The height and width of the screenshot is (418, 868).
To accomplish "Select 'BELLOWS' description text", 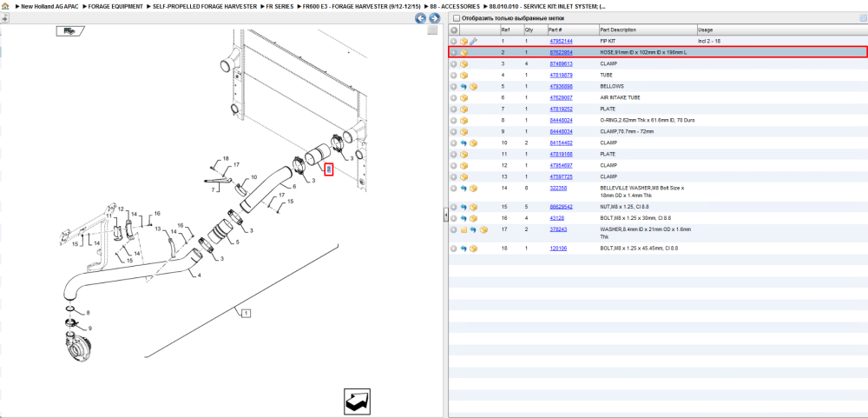I will (612, 87).
